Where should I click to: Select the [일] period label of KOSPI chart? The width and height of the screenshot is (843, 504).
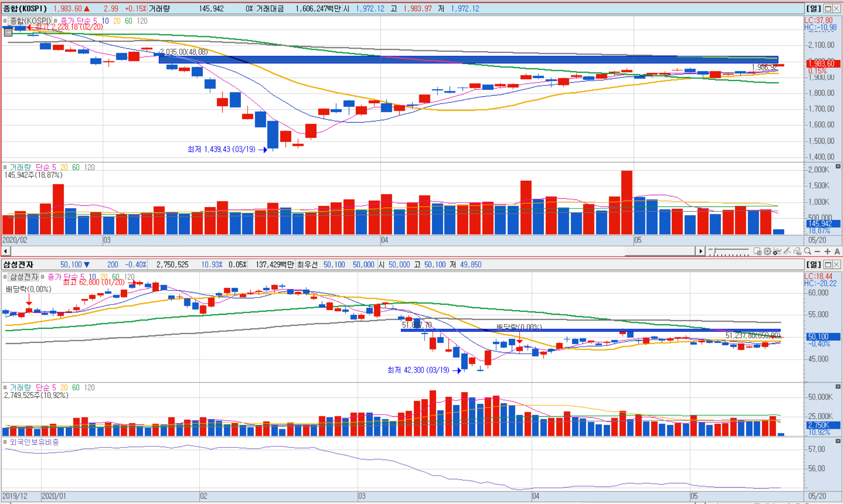814,9
